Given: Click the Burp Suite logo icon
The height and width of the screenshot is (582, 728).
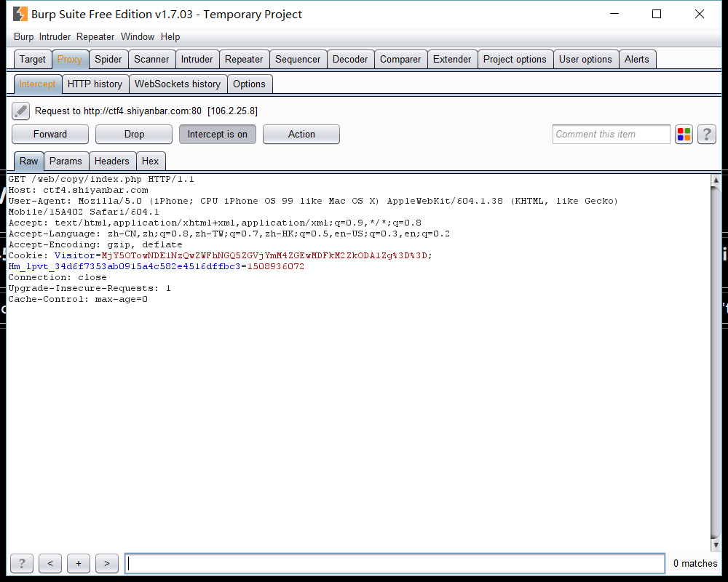Looking at the screenshot, I should pyautogui.click(x=20, y=15).
